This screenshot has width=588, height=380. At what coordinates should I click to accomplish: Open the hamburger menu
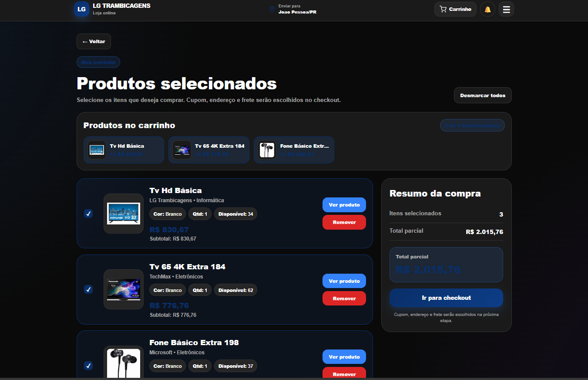tap(506, 9)
